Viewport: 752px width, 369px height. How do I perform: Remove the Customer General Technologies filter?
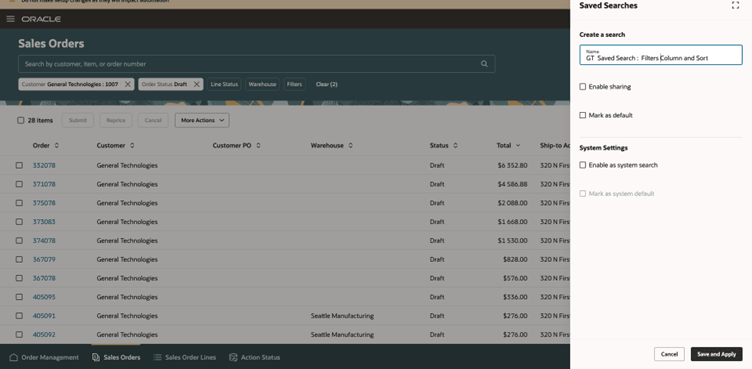[128, 84]
